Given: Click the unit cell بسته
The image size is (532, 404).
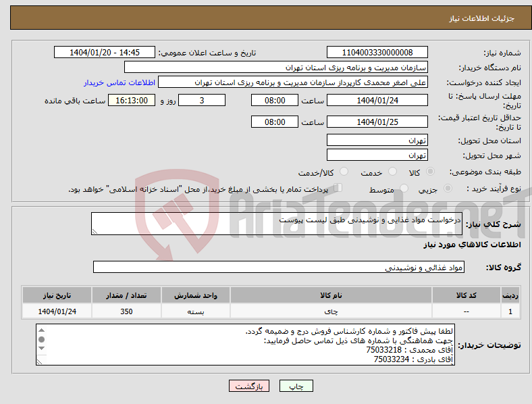Looking at the screenshot, I should pos(195,311).
